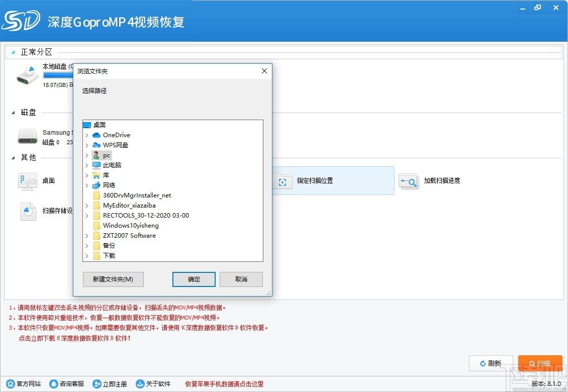The width and height of the screenshot is (568, 392).
Task: Select the 指定扫描位置 scan target icon
Action: (x=282, y=181)
